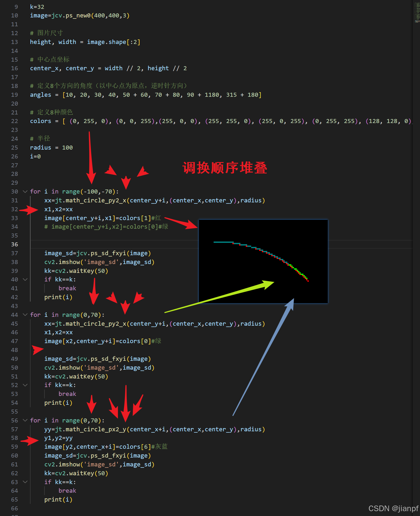This screenshot has width=420, height=516.
Task: Click 'kk=cv2.waitKey(50)' on line 39
Action: [x=76, y=271]
